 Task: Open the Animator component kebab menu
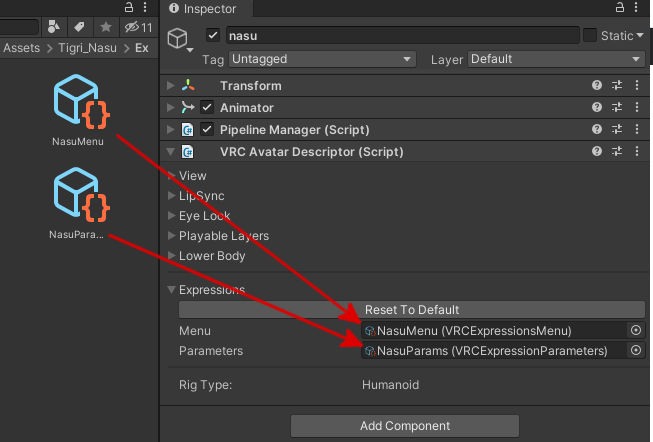[637, 107]
